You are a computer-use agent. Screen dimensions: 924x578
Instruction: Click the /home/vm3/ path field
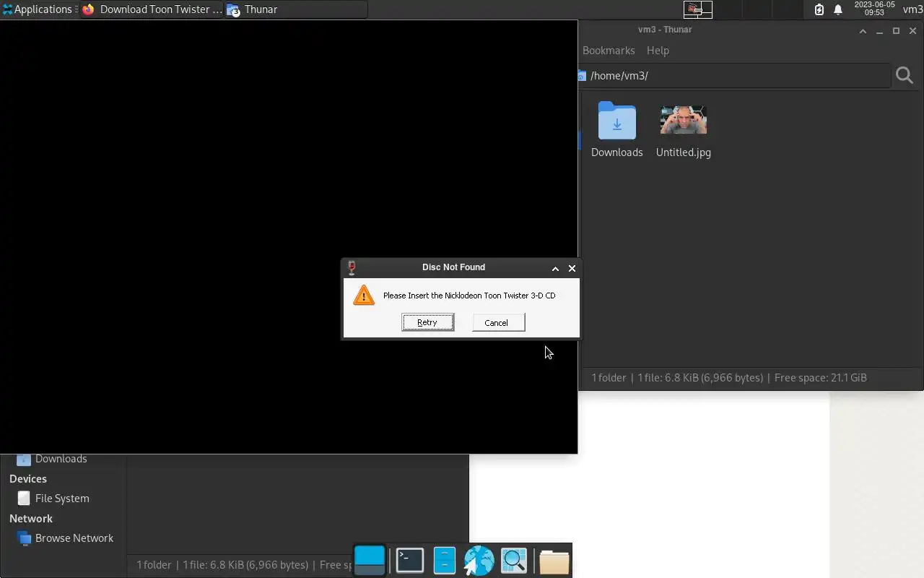[x=735, y=75]
